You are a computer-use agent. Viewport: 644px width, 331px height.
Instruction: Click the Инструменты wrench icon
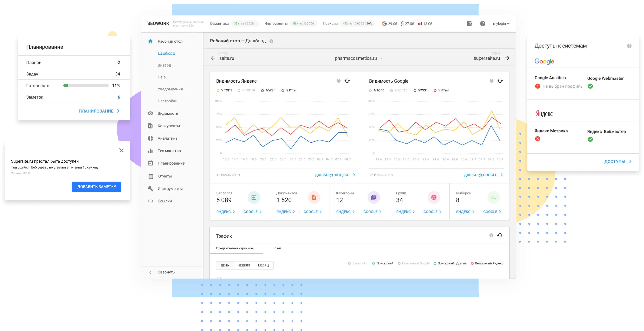click(151, 188)
